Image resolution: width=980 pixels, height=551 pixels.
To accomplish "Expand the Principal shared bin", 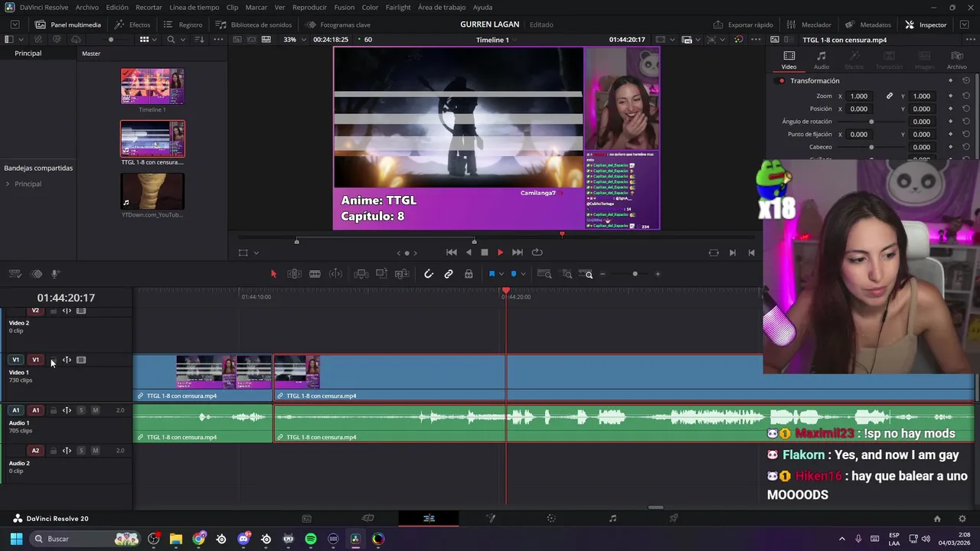I will (8, 184).
